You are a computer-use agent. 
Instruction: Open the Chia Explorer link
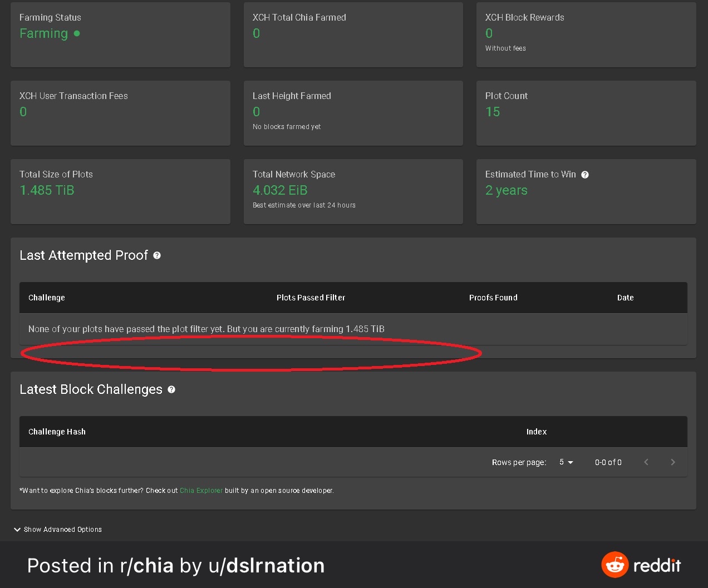(201, 491)
